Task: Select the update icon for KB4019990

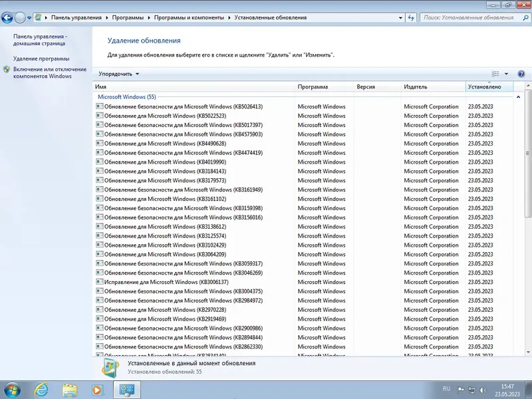Action: point(99,162)
